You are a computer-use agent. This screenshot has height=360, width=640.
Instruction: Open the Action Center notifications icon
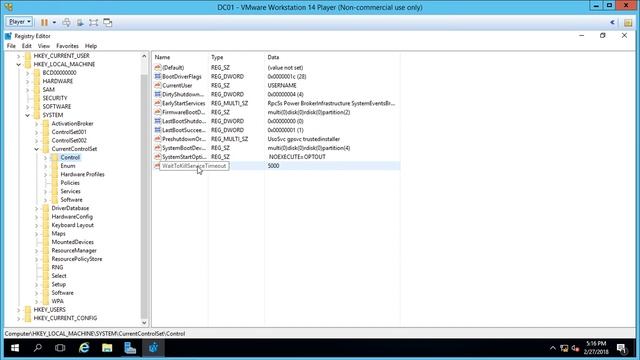[622, 349]
